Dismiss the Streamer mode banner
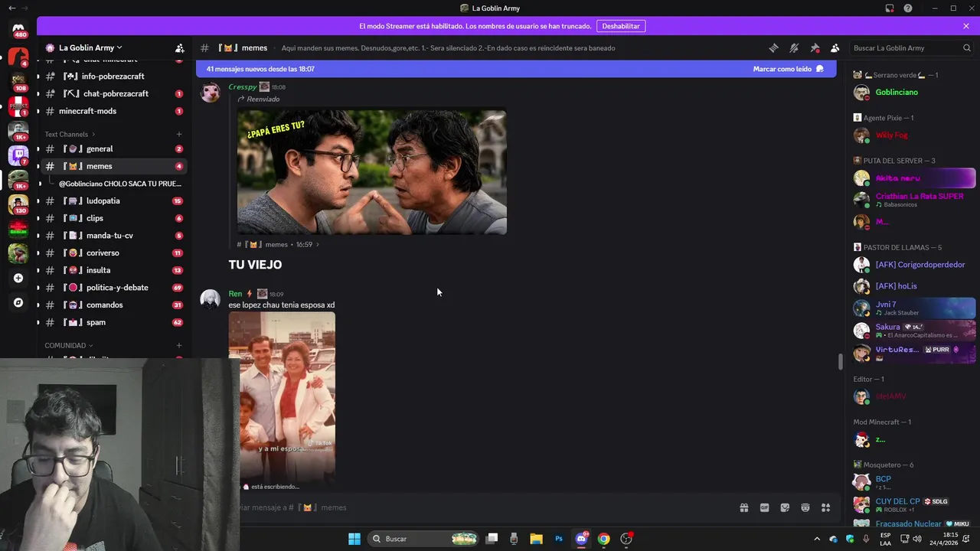Viewport: 980px width, 551px height. (x=966, y=26)
